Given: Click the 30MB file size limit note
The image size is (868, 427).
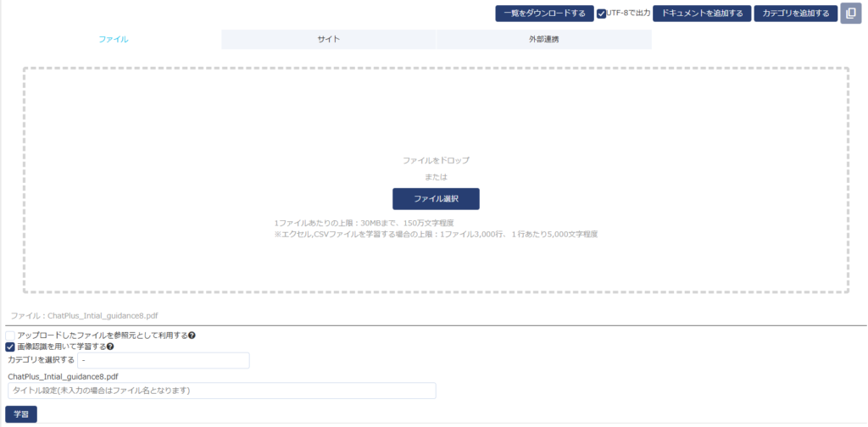Looking at the screenshot, I should point(353,223).
